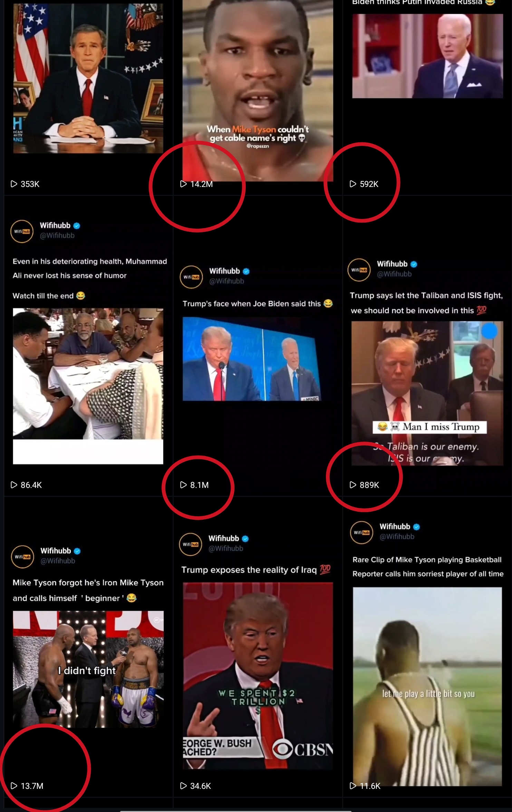Click the play icon beside 13.7M views

pos(14,786)
